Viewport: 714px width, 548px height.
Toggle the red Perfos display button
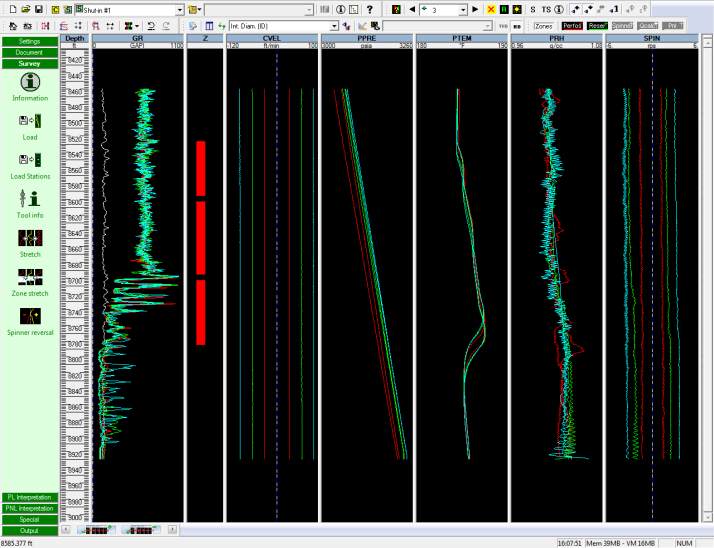coord(572,26)
